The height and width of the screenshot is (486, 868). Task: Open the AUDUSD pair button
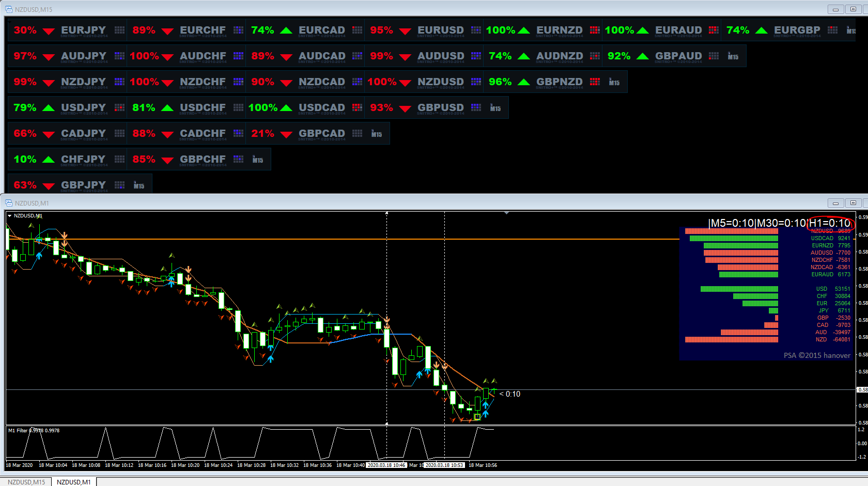click(x=441, y=56)
